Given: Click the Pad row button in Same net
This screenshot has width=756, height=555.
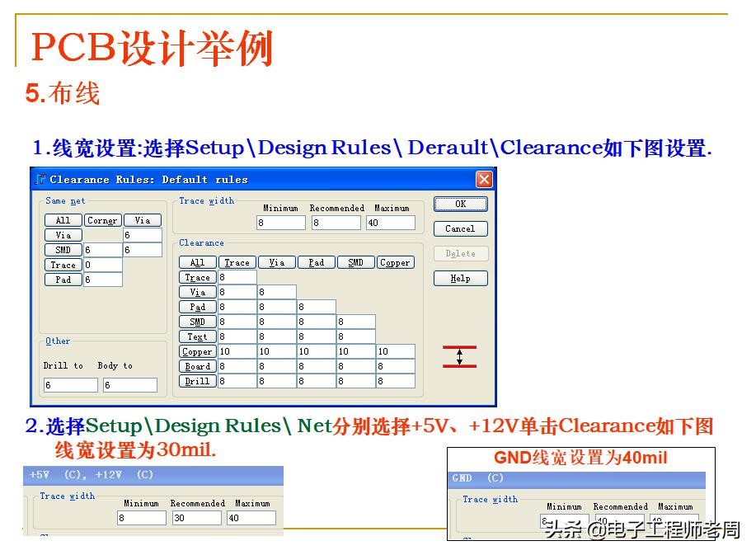Looking at the screenshot, I should coord(63,280).
